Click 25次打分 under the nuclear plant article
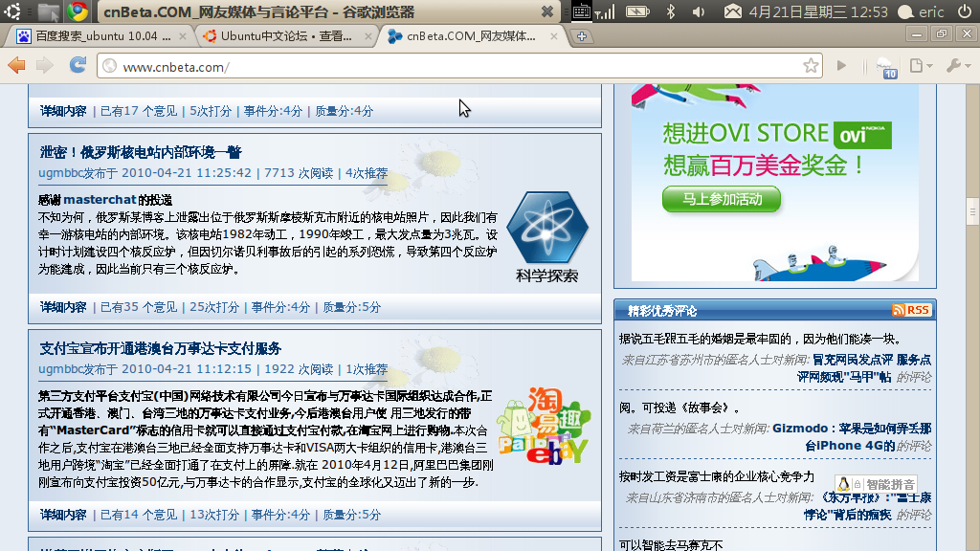980x551 pixels. click(214, 307)
